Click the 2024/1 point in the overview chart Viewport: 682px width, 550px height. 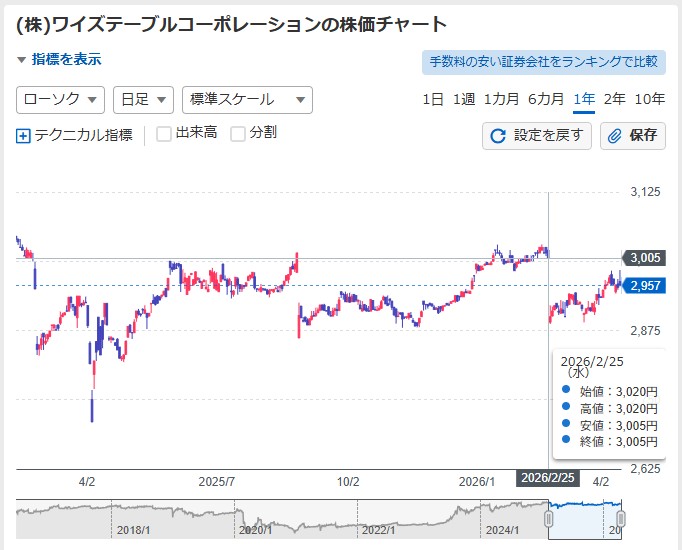pyautogui.click(x=502, y=530)
